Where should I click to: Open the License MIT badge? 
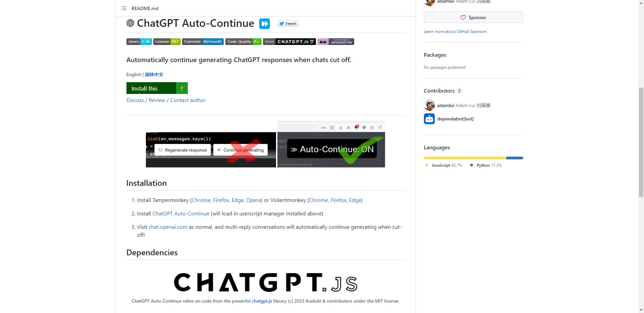(167, 42)
